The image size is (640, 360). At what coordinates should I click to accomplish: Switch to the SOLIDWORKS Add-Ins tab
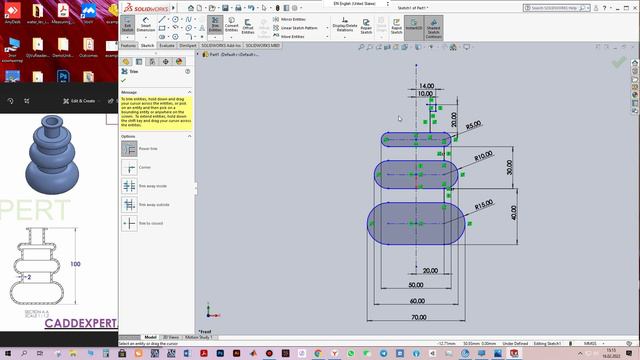tap(221, 46)
